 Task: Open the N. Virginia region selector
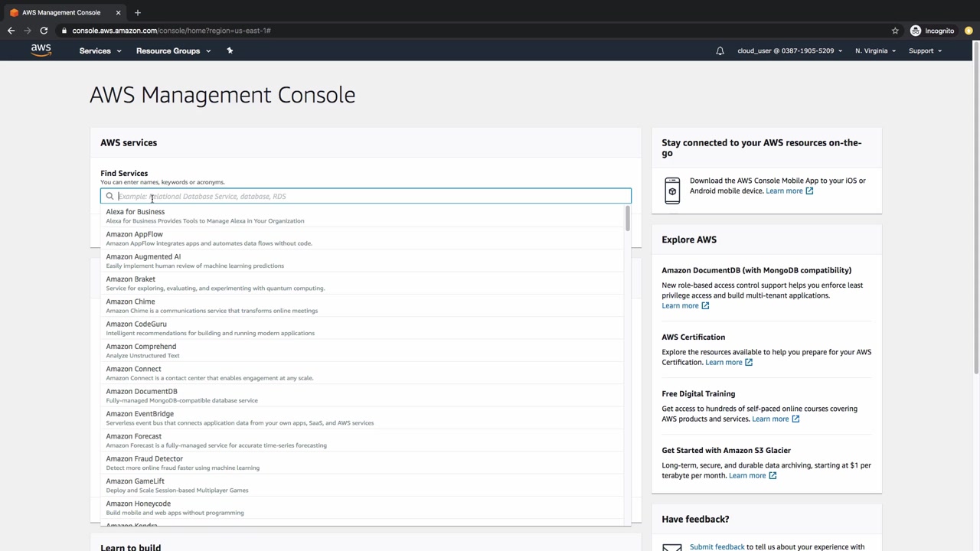pos(875,51)
